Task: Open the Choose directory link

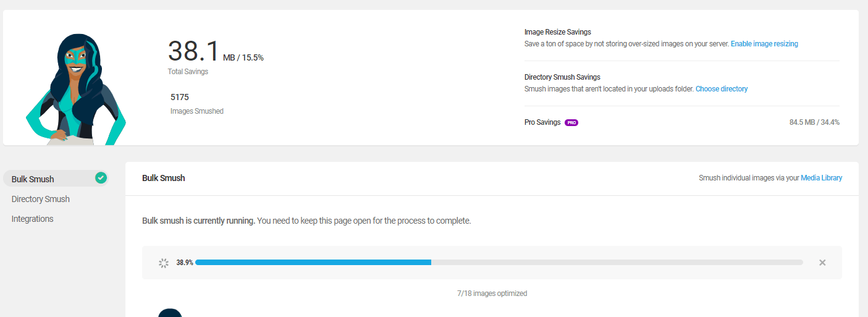Action: pos(722,89)
